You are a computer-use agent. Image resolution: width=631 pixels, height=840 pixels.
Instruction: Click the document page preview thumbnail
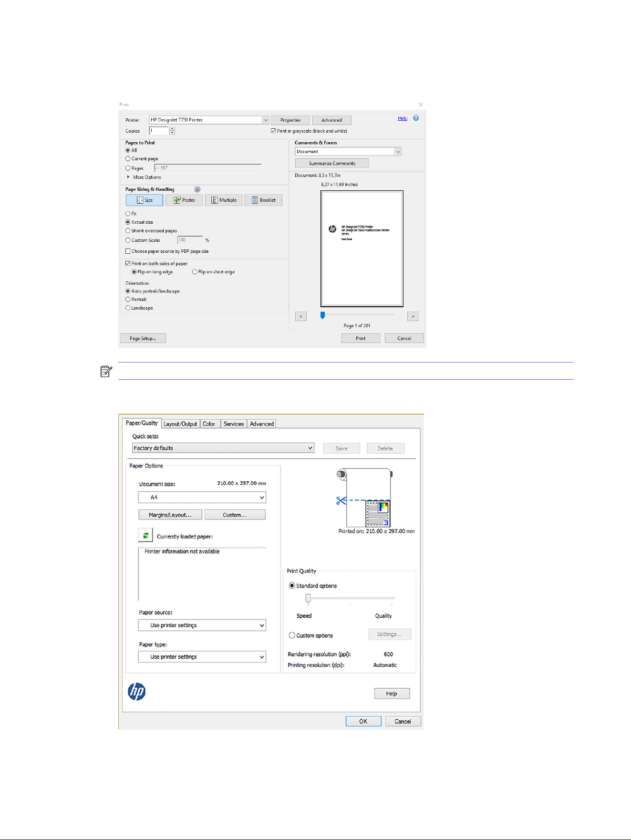point(362,249)
